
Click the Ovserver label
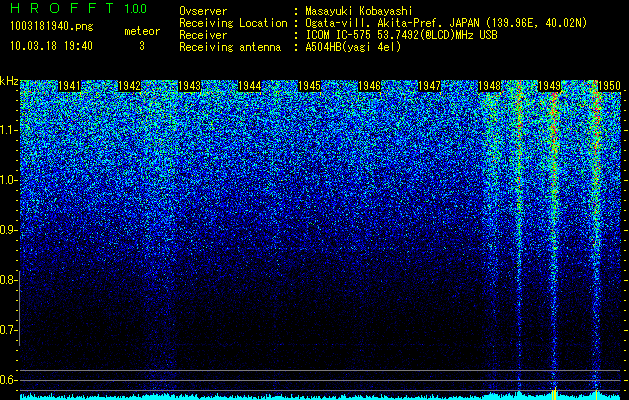(203, 11)
